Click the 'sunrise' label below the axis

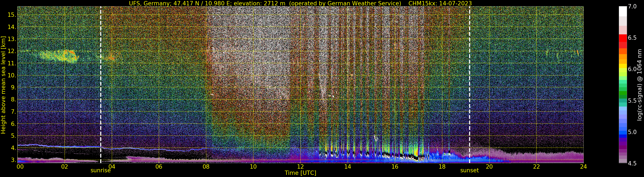pos(100,171)
